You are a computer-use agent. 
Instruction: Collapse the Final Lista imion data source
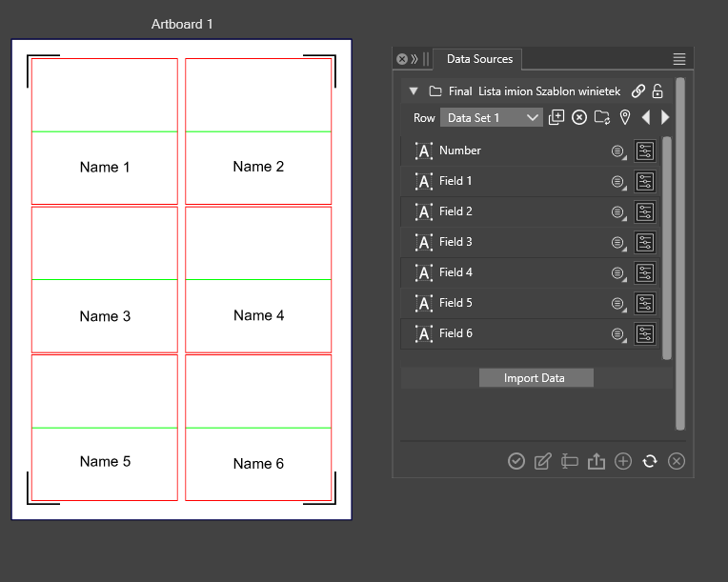point(414,91)
